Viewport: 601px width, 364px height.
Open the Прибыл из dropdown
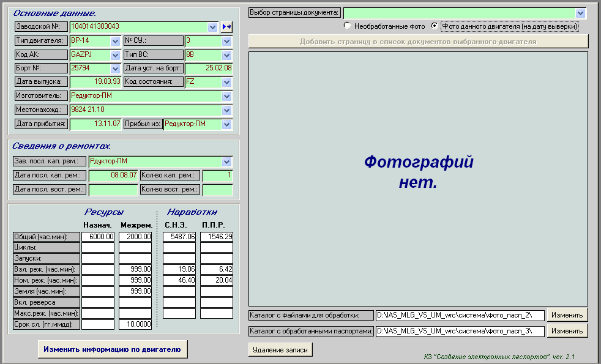coord(227,125)
